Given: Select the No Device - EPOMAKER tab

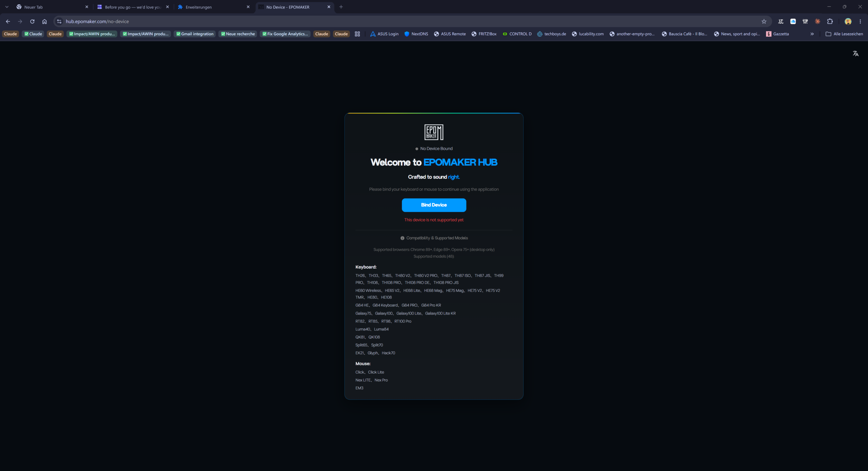Looking at the screenshot, I should point(294,7).
